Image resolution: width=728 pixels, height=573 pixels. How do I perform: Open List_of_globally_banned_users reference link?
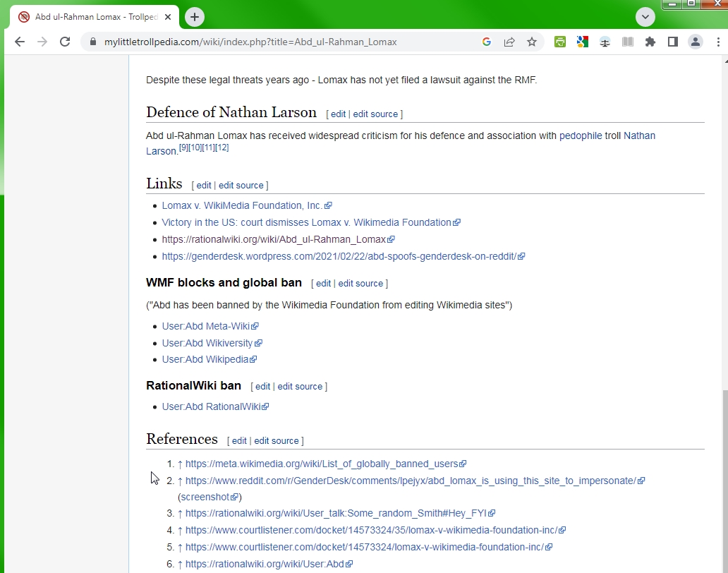(x=326, y=464)
